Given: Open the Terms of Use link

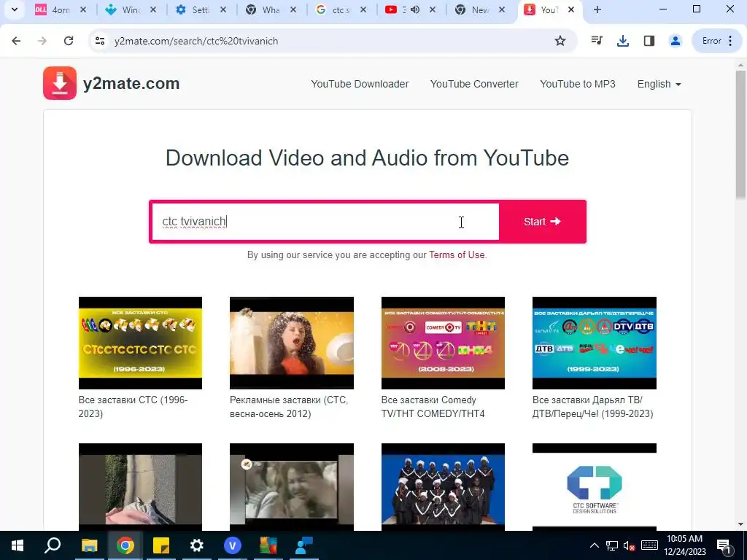Looking at the screenshot, I should pos(457,254).
